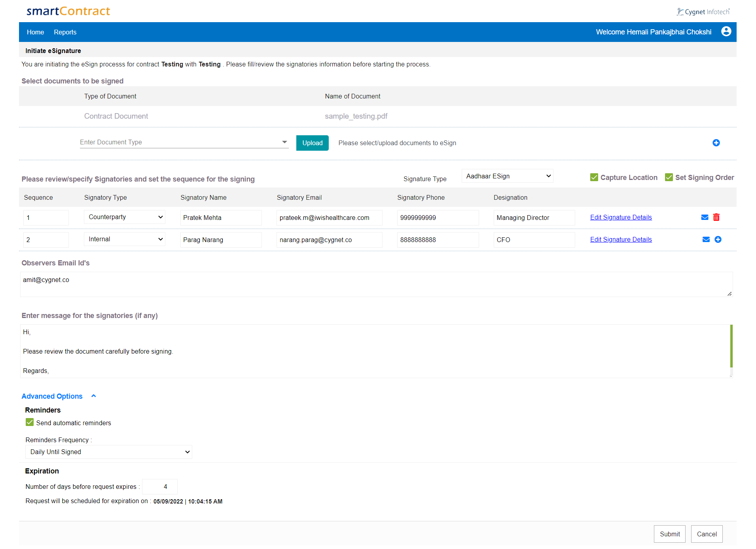Screen dimensions: 756x549
Task: Cancel the eSignature initiation
Action: pos(707,534)
